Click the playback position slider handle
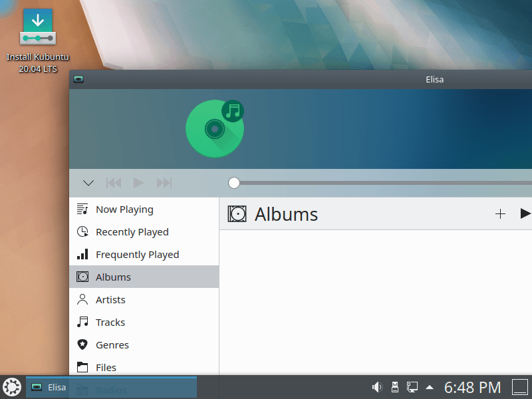532x399 pixels. (x=234, y=183)
